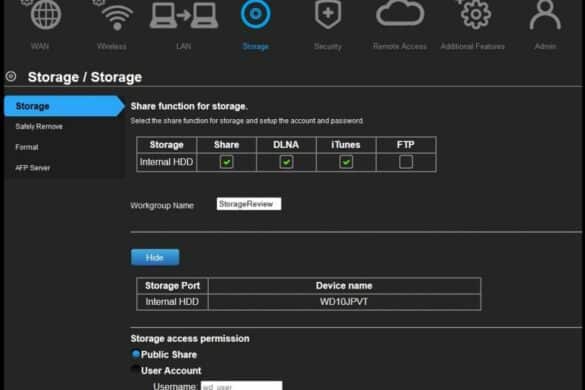The width and height of the screenshot is (585, 390).
Task: Open the Safely Remove sidebar item
Action: tap(39, 127)
